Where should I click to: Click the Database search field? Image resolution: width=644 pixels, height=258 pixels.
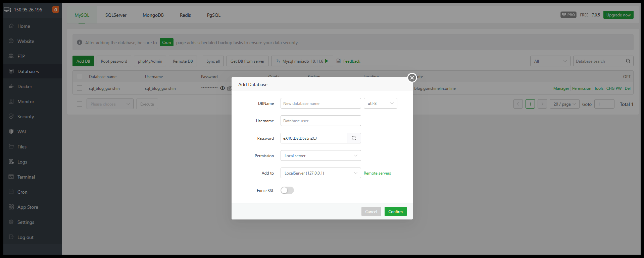[x=599, y=61]
